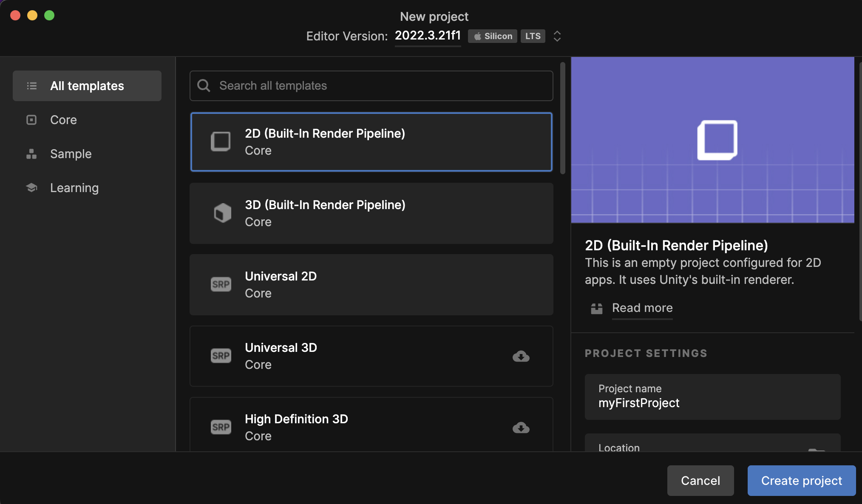Click the template list scrollbar
Viewport: 862px width, 504px height.
click(562, 119)
